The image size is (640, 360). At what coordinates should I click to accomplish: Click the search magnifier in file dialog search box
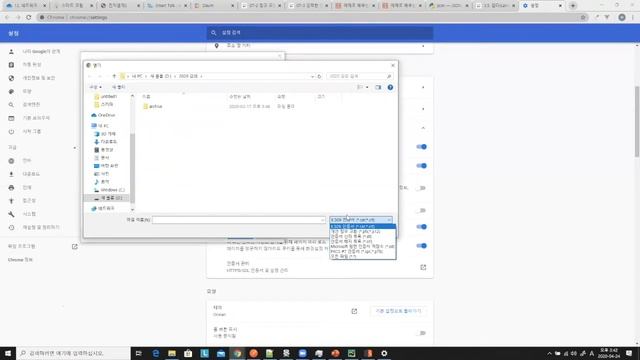click(x=389, y=76)
